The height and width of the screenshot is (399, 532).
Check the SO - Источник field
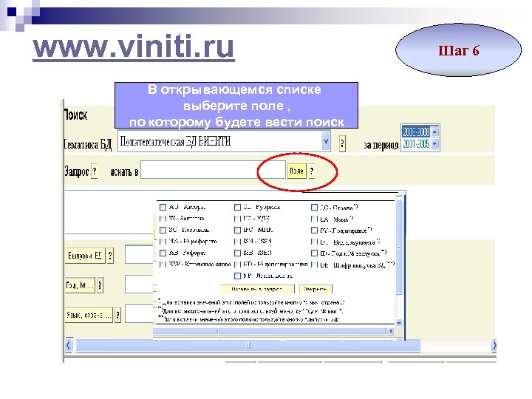click(163, 230)
